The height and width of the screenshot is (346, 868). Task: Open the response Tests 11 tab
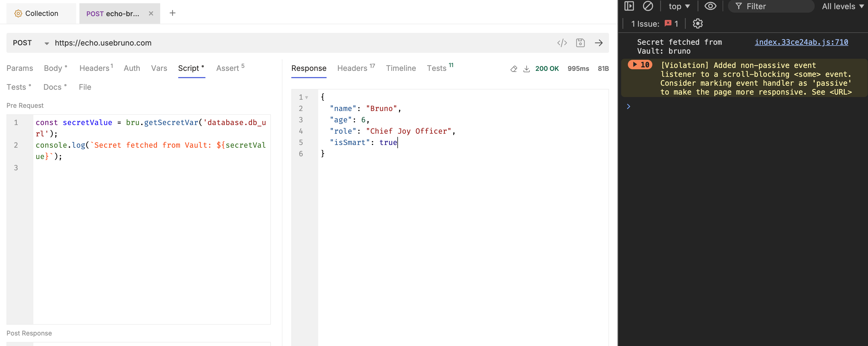click(x=440, y=68)
